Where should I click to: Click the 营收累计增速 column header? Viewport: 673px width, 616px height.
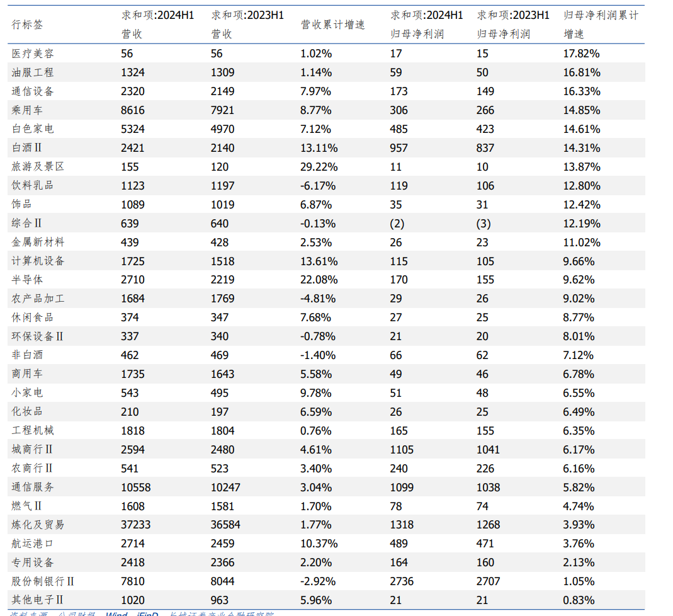332,25
